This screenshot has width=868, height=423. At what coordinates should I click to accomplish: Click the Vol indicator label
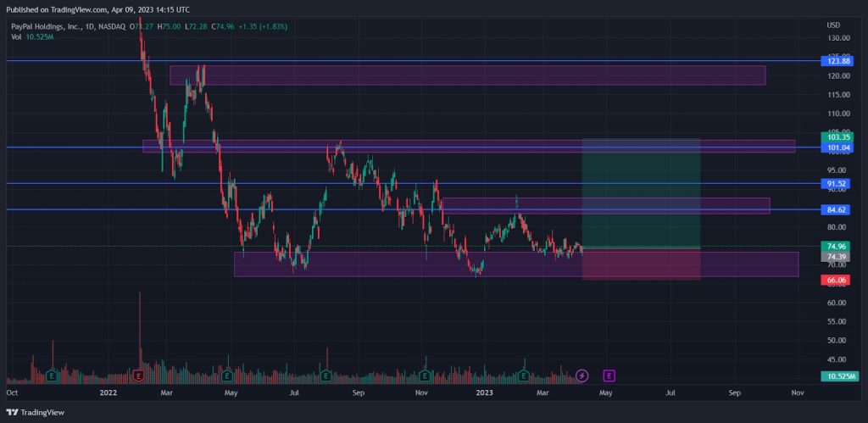[x=16, y=37]
